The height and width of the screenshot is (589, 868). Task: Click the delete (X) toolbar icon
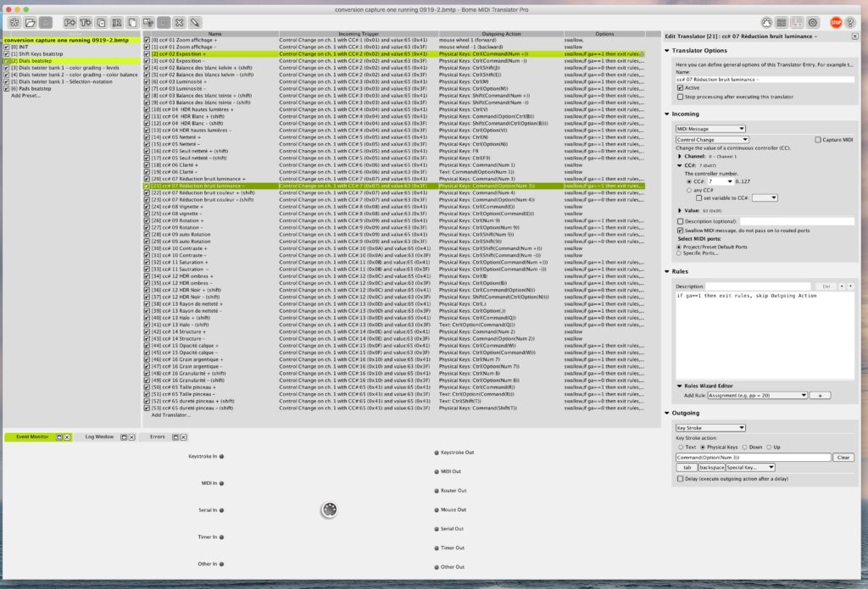click(179, 23)
